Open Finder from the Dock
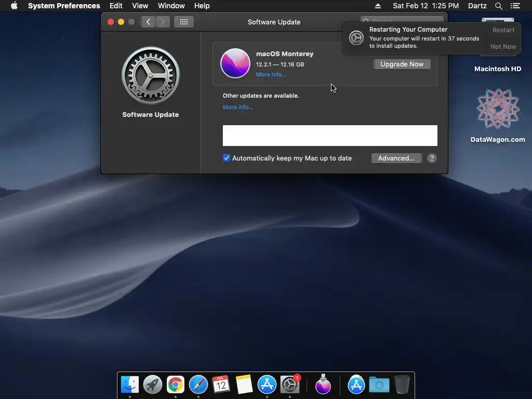This screenshot has height=399, width=532. click(x=130, y=385)
